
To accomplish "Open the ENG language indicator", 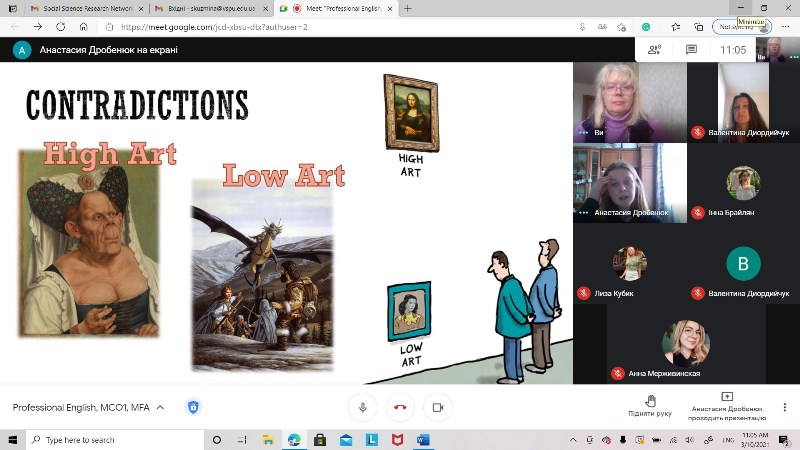I will 728,440.
